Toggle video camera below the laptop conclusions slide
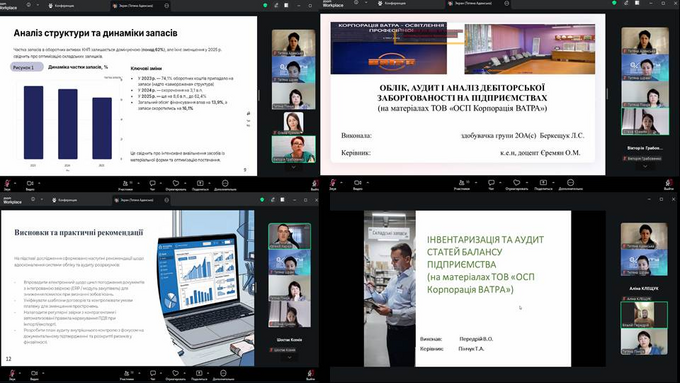 tap(34, 375)
